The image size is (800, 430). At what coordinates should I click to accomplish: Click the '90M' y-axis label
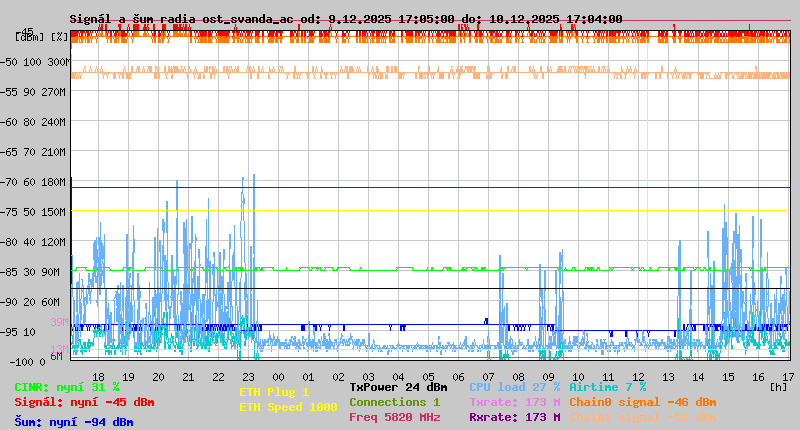51,272
